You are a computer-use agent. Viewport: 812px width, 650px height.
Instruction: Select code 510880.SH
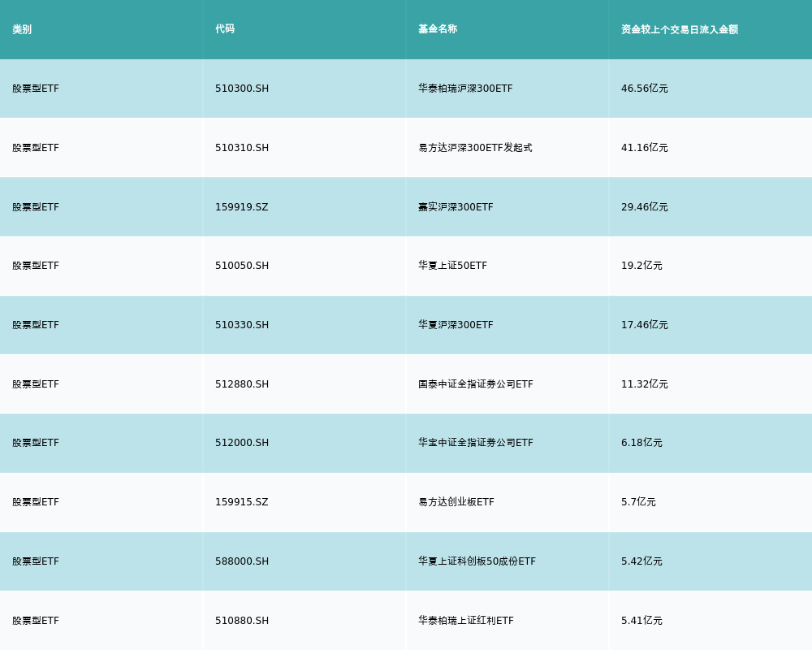click(242, 621)
